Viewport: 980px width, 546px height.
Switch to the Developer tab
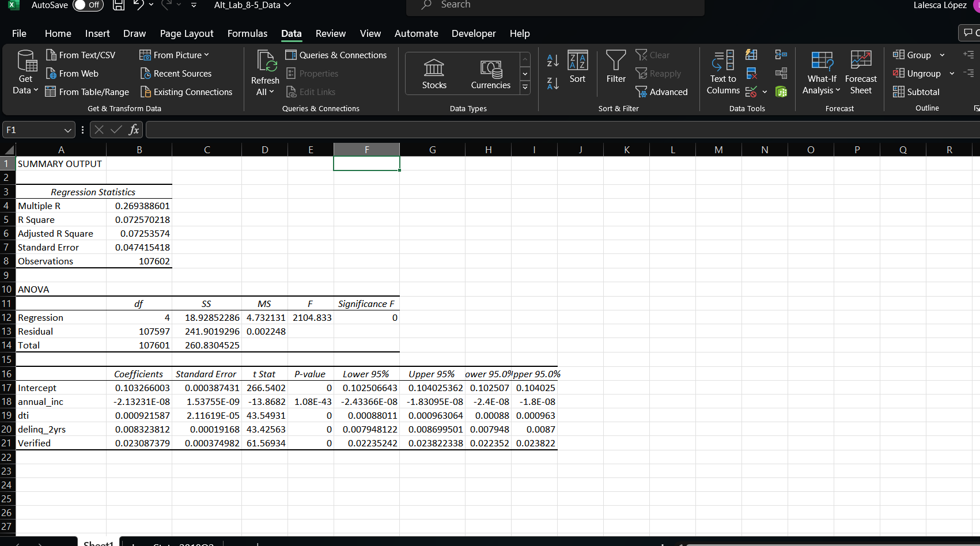(x=474, y=33)
